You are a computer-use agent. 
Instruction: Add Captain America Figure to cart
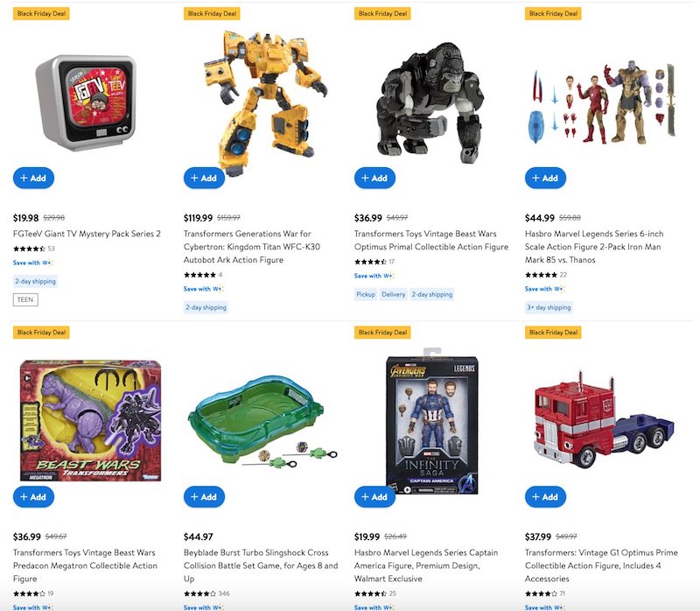[x=374, y=496]
